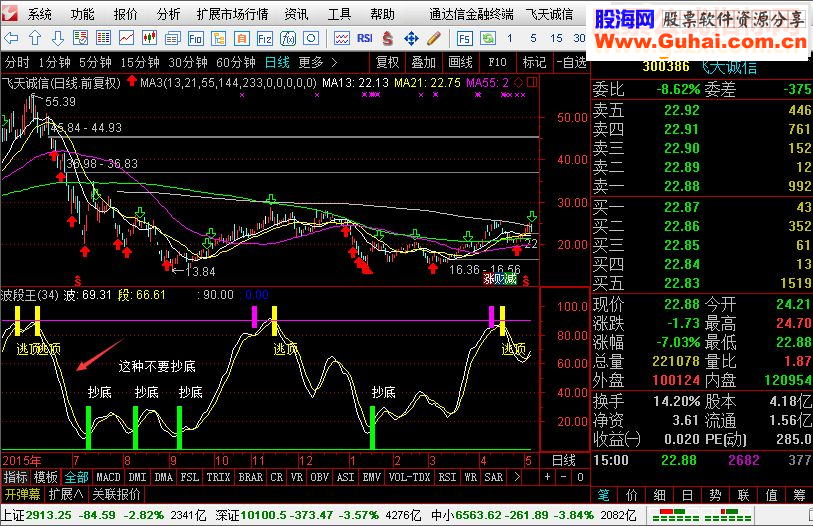The image size is (813, 526).
Task: Click the red dollar sign toolbar icon
Action: (387, 38)
